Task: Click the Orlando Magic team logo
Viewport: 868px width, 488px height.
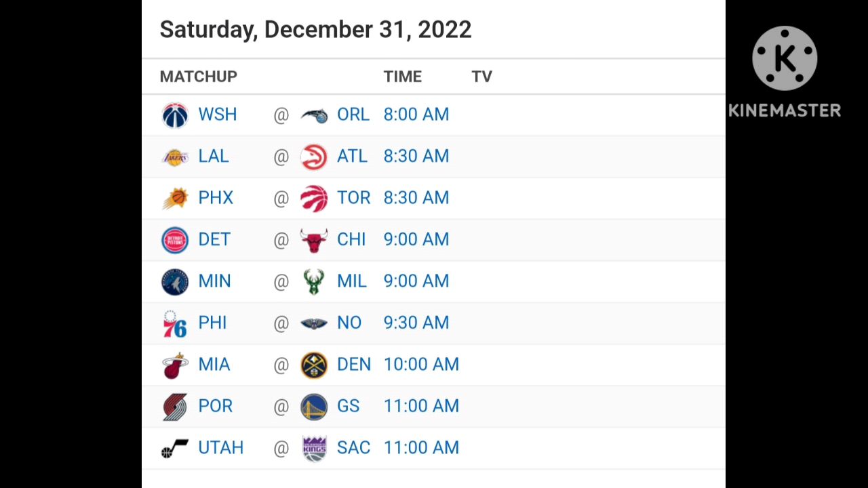Action: 314,115
